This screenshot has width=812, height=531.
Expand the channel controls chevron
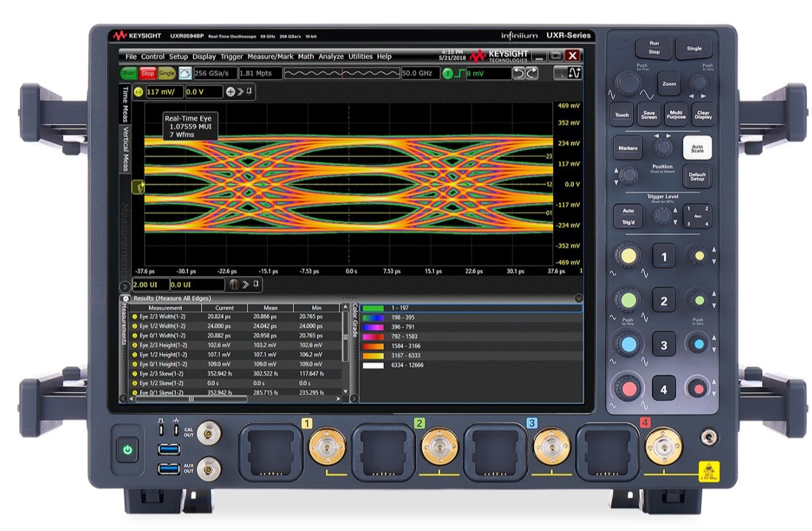240,91
